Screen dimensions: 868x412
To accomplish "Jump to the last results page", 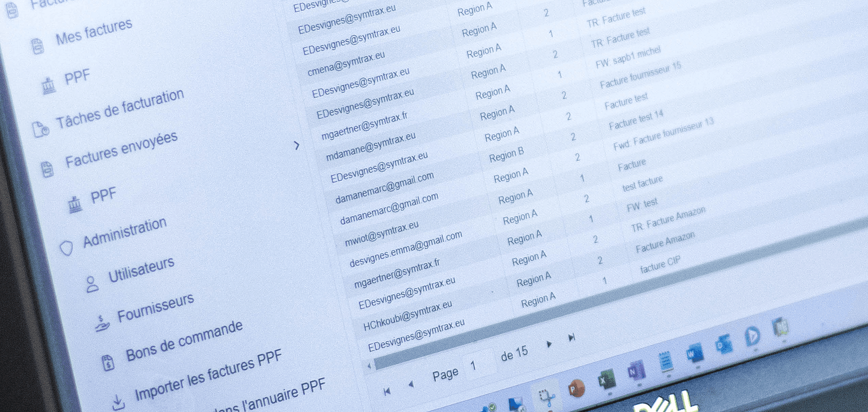I will pos(571,338).
